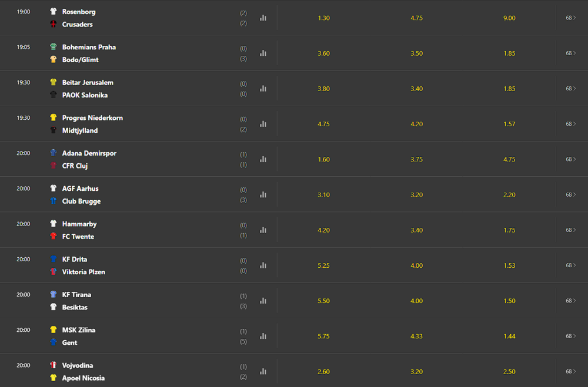Open stats icon for Bohemians Praha match
This screenshot has width=588, height=387.
click(x=263, y=53)
